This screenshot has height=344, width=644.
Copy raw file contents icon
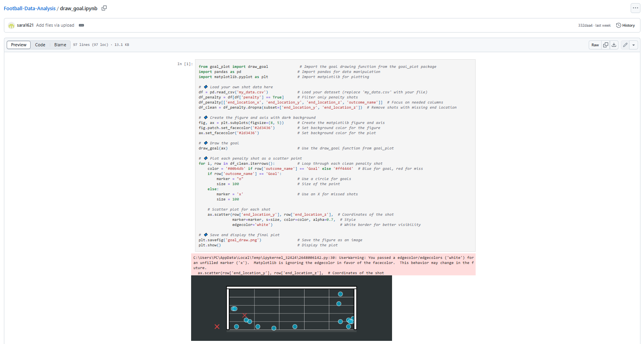606,45
